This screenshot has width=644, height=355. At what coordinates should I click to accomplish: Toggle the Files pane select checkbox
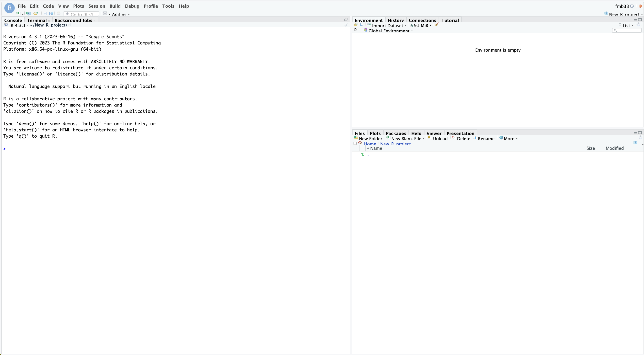pyautogui.click(x=355, y=144)
